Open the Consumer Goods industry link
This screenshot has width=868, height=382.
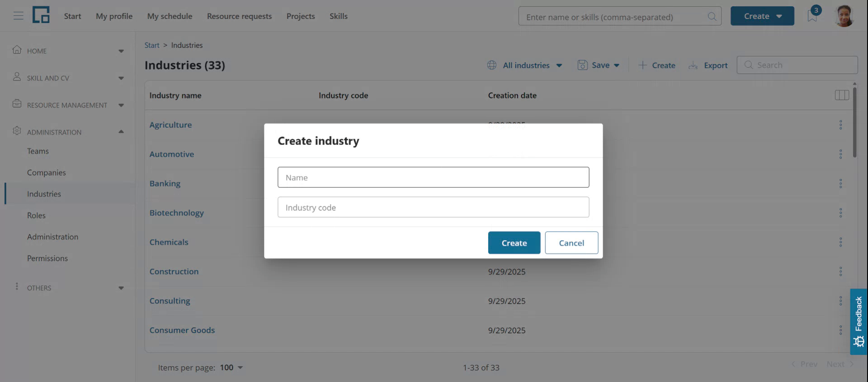[x=182, y=330]
